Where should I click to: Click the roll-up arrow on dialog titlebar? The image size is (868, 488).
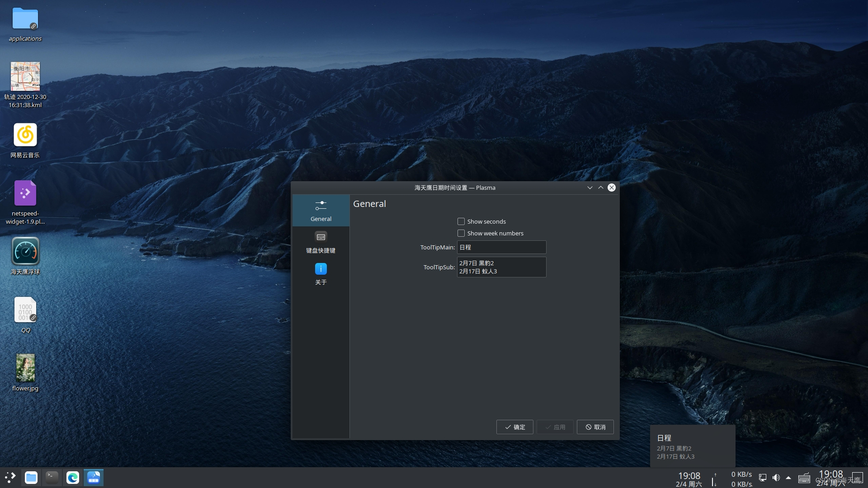[600, 188]
